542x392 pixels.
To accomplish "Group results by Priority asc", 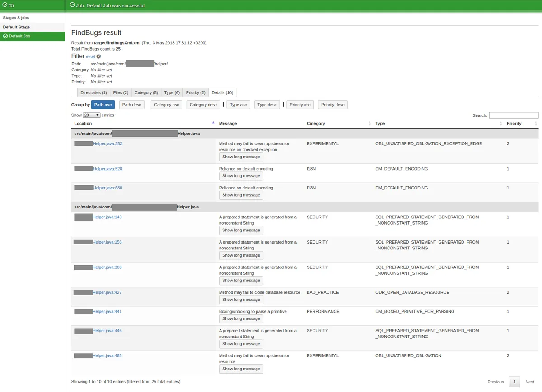I will [300, 105].
